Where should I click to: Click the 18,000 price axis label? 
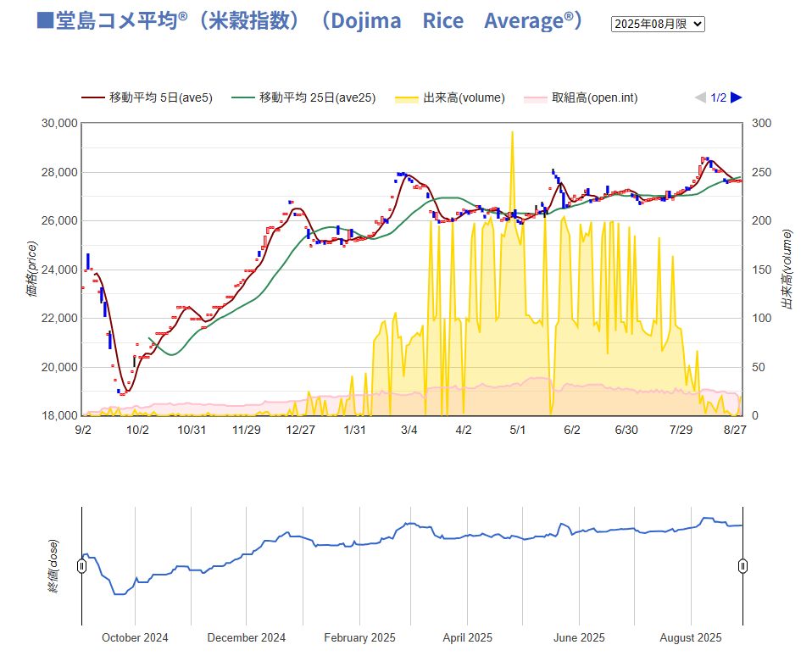(x=59, y=415)
